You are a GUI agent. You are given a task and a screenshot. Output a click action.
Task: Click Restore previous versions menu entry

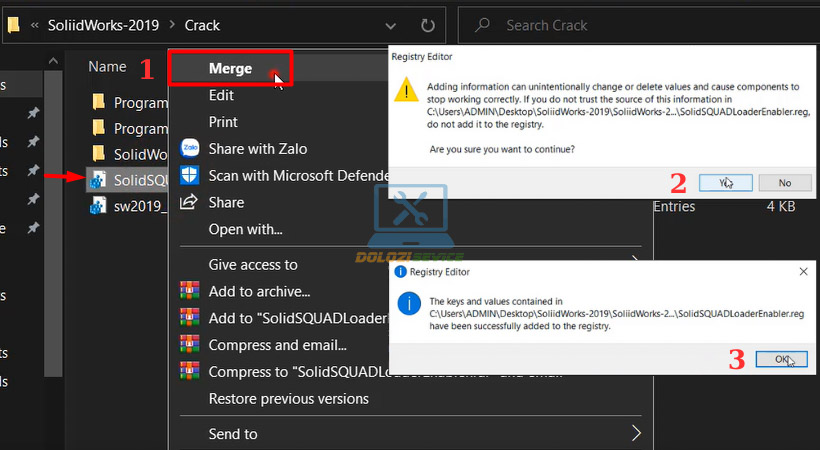(x=288, y=398)
